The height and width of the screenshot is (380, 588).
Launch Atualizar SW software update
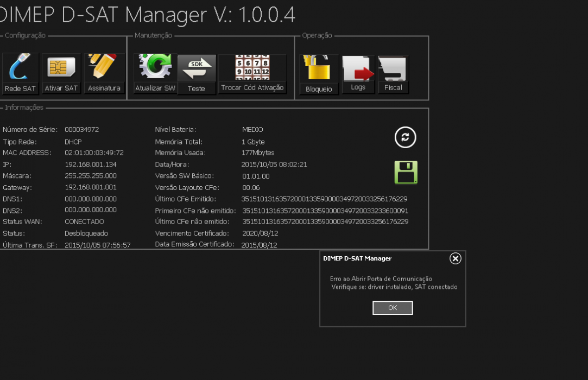pos(155,73)
